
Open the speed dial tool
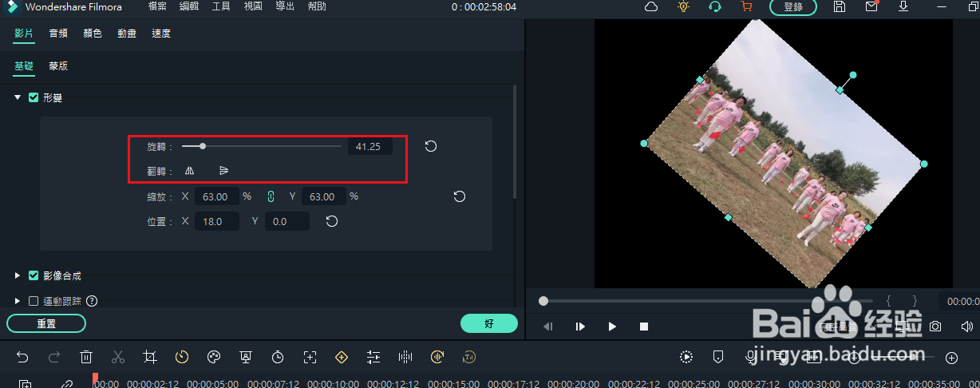point(182,357)
